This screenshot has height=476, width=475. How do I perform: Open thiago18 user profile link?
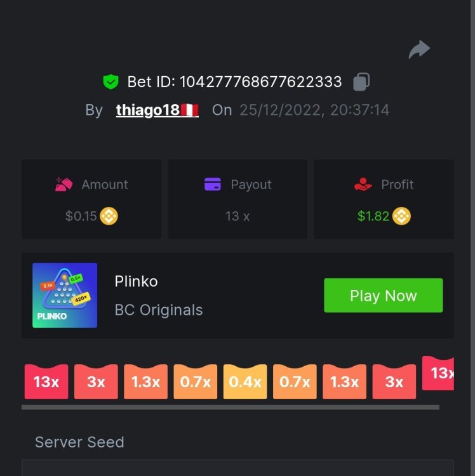[157, 110]
